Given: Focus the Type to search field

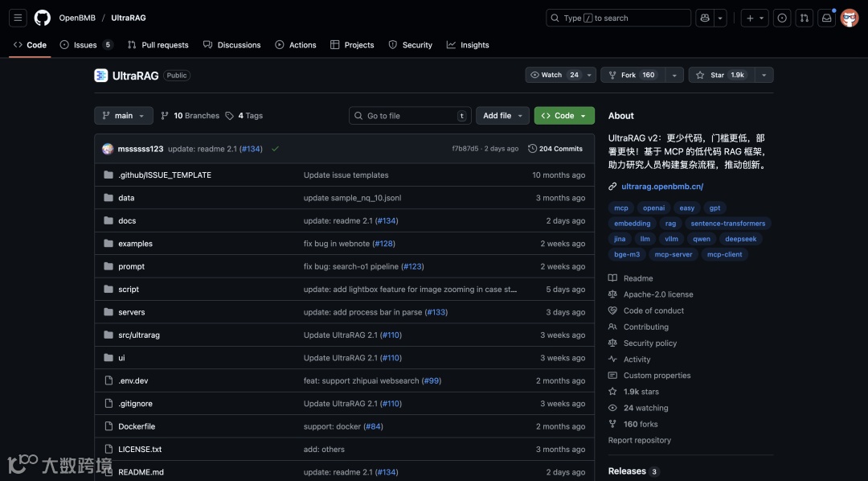Looking at the screenshot, I should [618, 18].
